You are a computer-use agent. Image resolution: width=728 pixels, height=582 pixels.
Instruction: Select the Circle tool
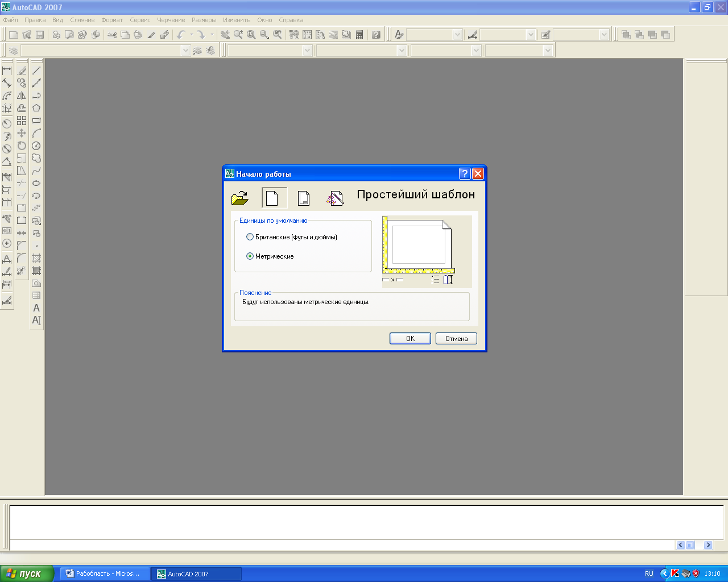coord(36,145)
